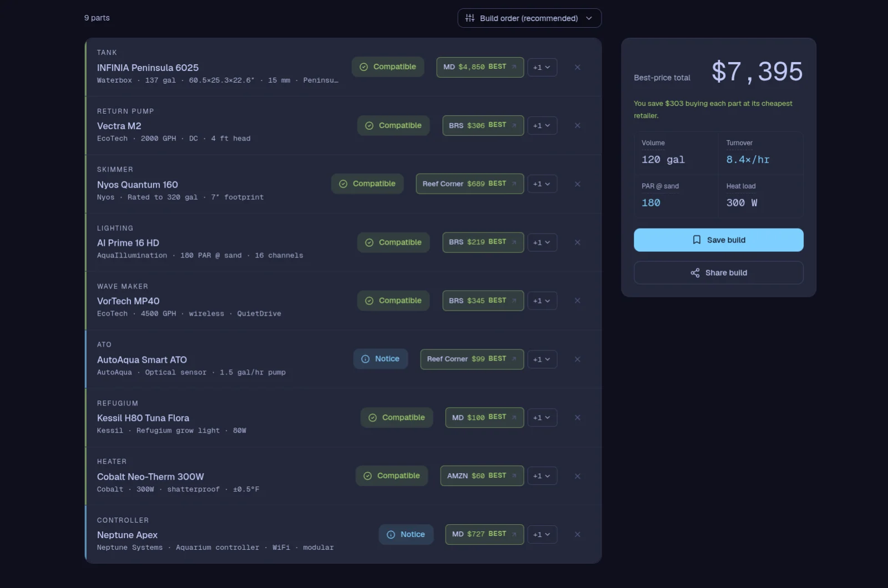This screenshot has width=888, height=588.
Task: Remove Kessil H80 Tuna Flora row
Action: 577,418
